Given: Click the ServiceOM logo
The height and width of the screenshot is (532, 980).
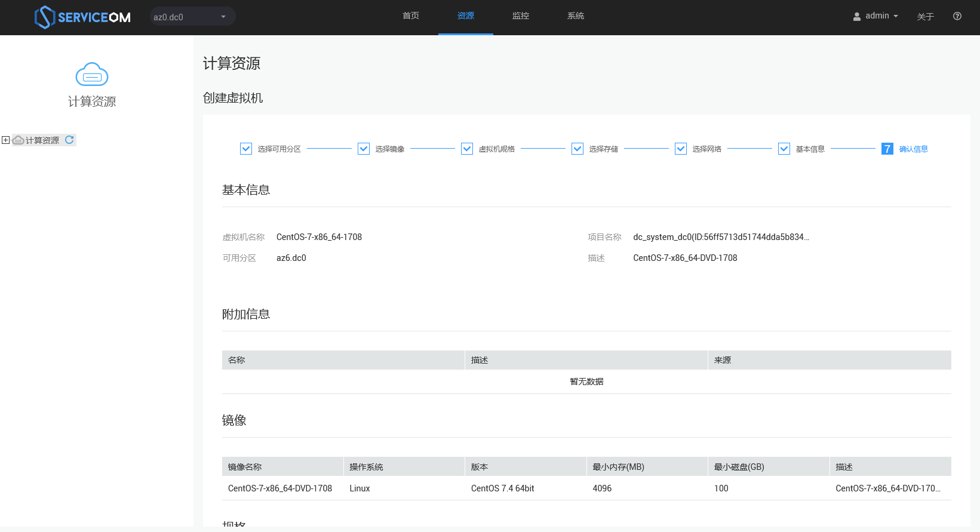Looking at the screenshot, I should [82, 17].
